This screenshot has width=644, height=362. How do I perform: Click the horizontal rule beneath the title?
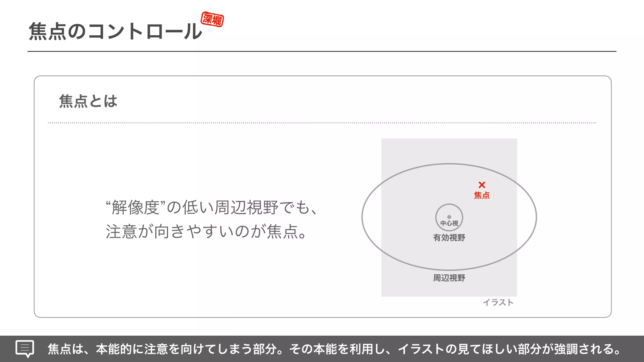[322, 51]
